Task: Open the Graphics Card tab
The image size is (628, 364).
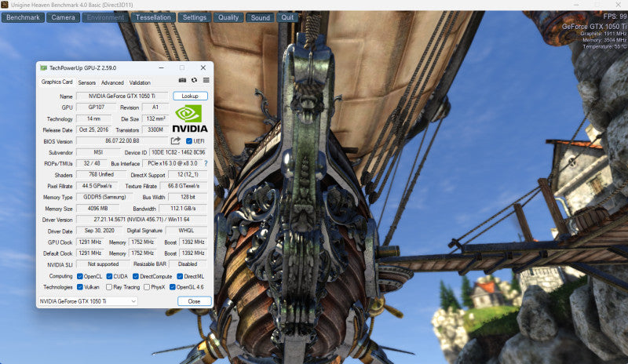Action: click(57, 82)
